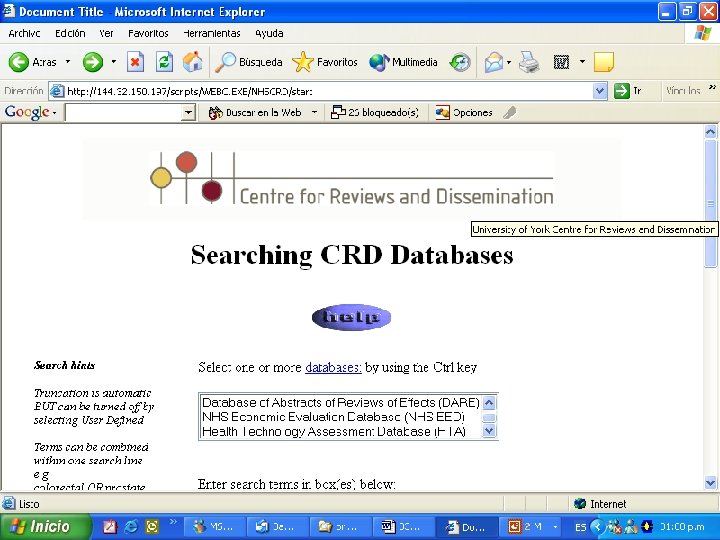Click page scrollbar down arrow
The width and height of the screenshot is (720, 540).
pos(710,483)
